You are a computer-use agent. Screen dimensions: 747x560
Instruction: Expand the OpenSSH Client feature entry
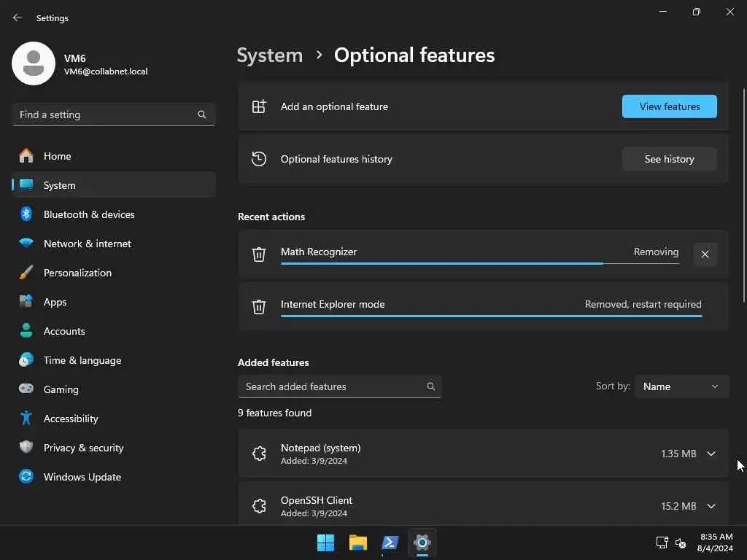[x=711, y=506]
